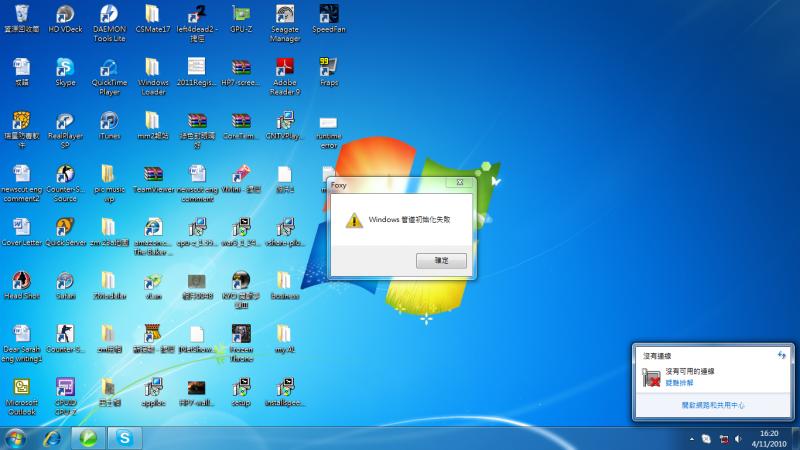
Task: Launch left4dead2 shortcut
Action: point(197,23)
